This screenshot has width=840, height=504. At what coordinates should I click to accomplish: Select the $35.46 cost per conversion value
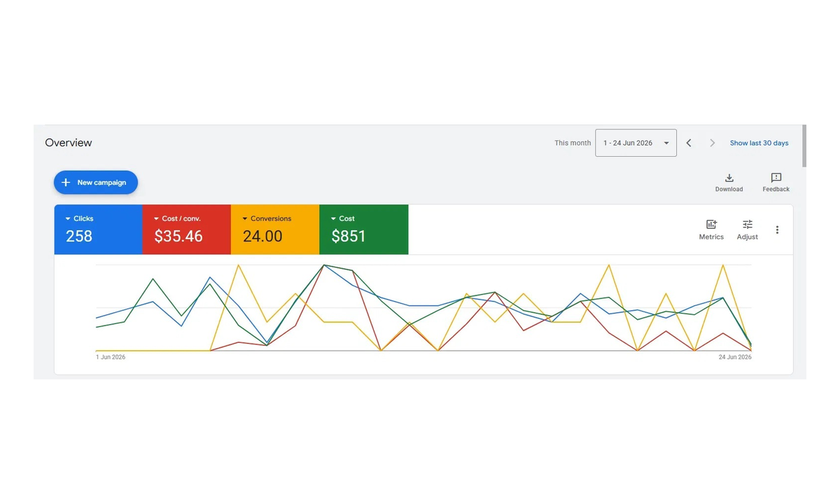178,237
